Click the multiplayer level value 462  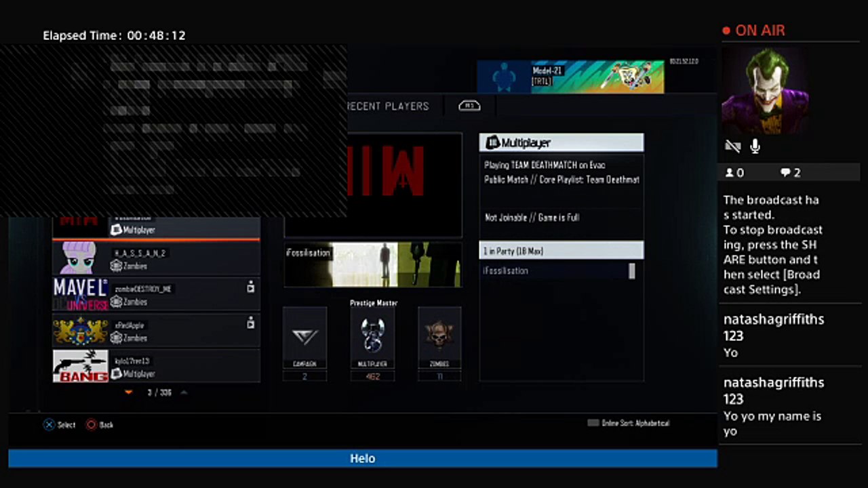(x=372, y=376)
